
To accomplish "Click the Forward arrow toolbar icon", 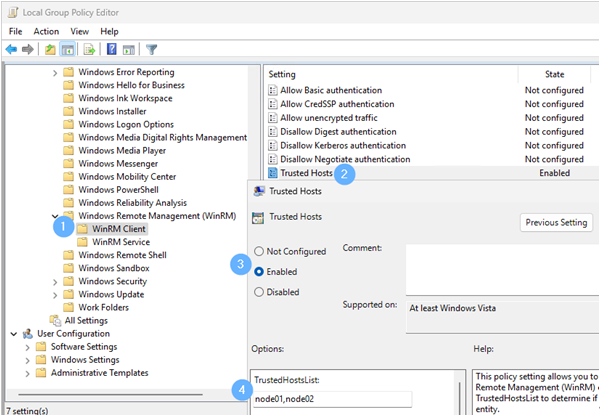I will coord(28,49).
